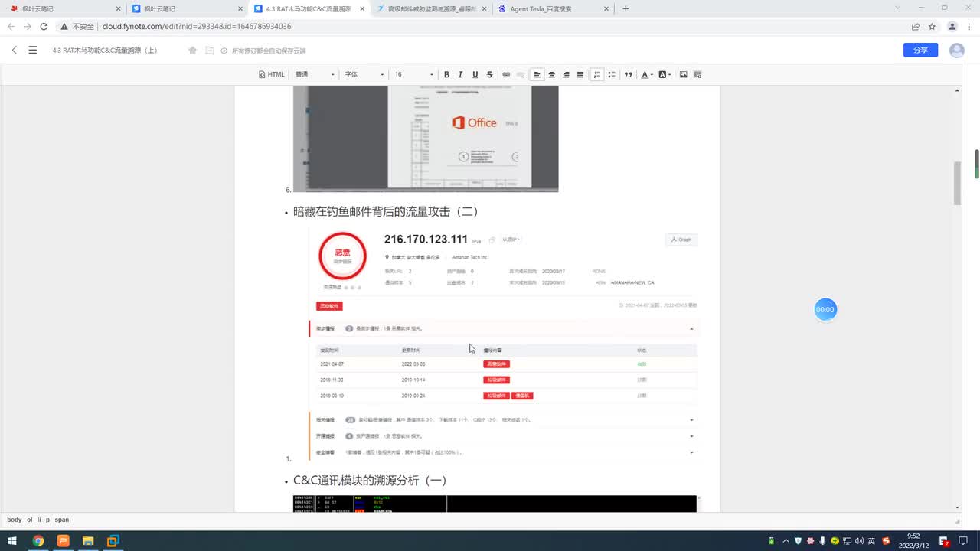Switch to the first 枫叶云笔记 tab
The height and width of the screenshot is (551, 980).
[x=65, y=8]
